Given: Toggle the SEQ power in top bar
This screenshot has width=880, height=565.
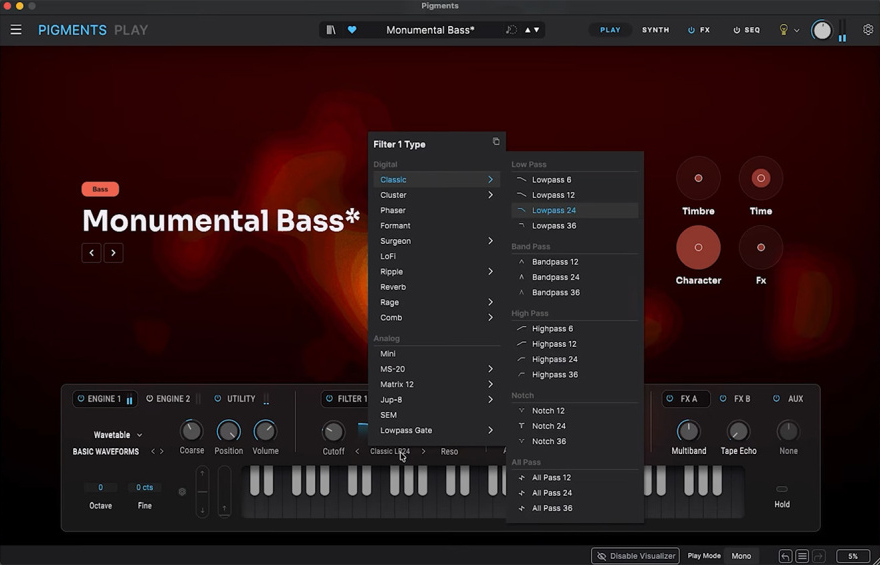Looking at the screenshot, I should [736, 30].
